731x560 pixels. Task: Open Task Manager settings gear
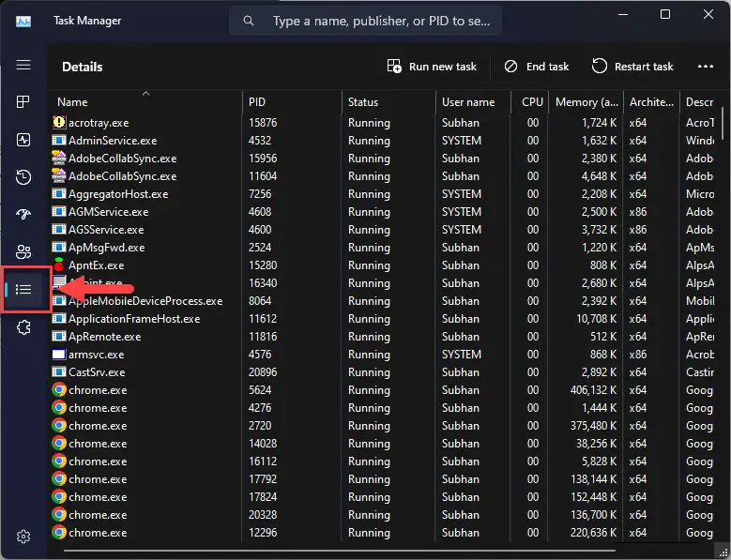click(23, 537)
